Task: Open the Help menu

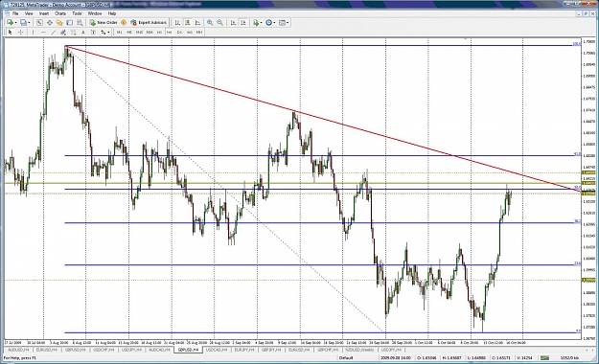Action: [x=112, y=13]
